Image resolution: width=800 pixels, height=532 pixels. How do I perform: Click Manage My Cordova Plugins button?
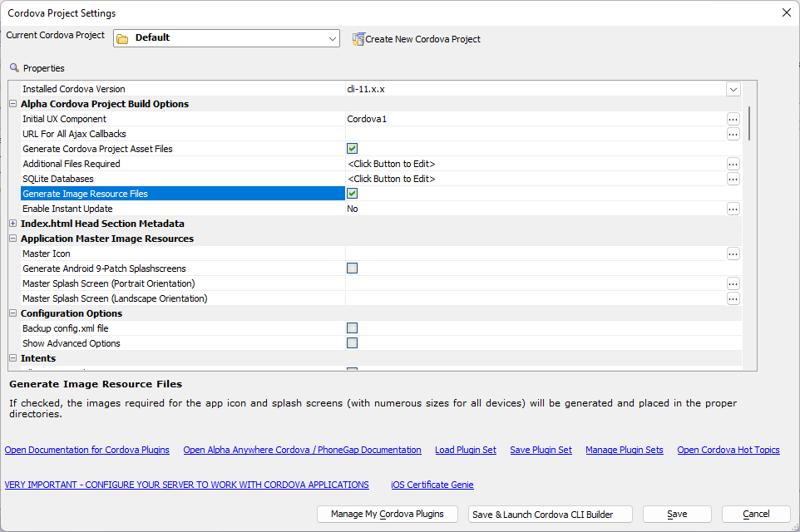pyautogui.click(x=388, y=515)
